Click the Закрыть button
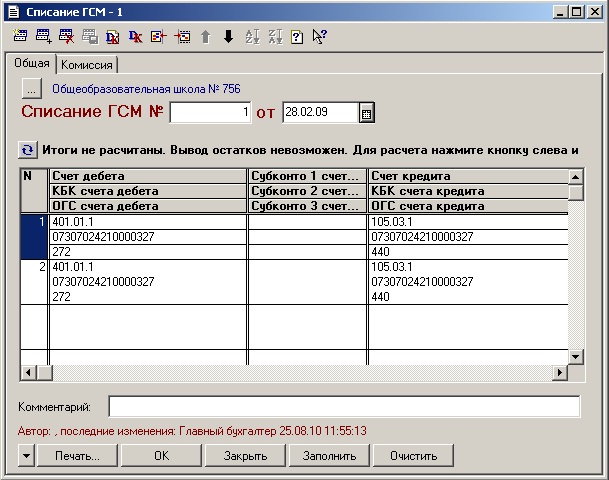The height and width of the screenshot is (480, 609). coord(245,456)
